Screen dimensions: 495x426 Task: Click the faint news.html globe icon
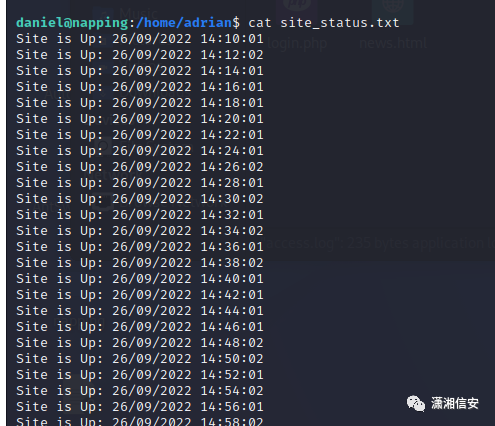pyautogui.click(x=393, y=7)
